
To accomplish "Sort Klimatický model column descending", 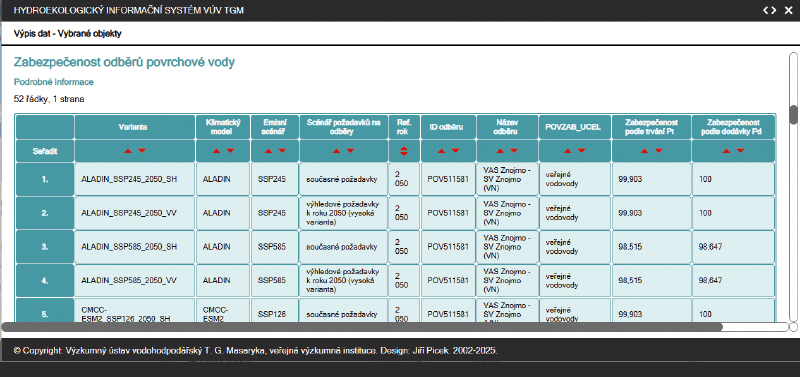I will pyautogui.click(x=230, y=151).
